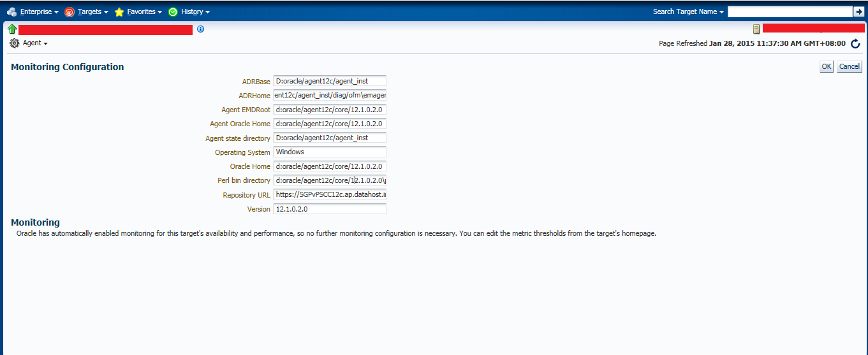The width and height of the screenshot is (868, 355).
Task: Click the Cancel button
Action: (x=850, y=66)
